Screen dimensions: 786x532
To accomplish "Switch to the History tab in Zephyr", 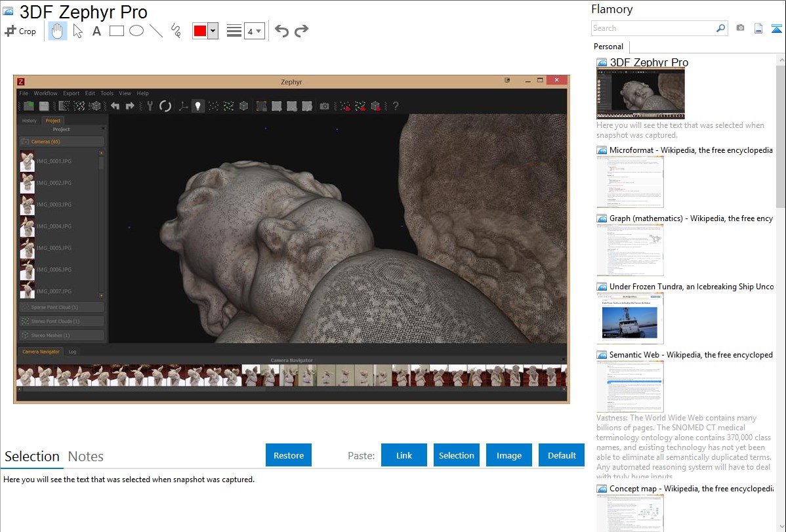I will click(29, 121).
